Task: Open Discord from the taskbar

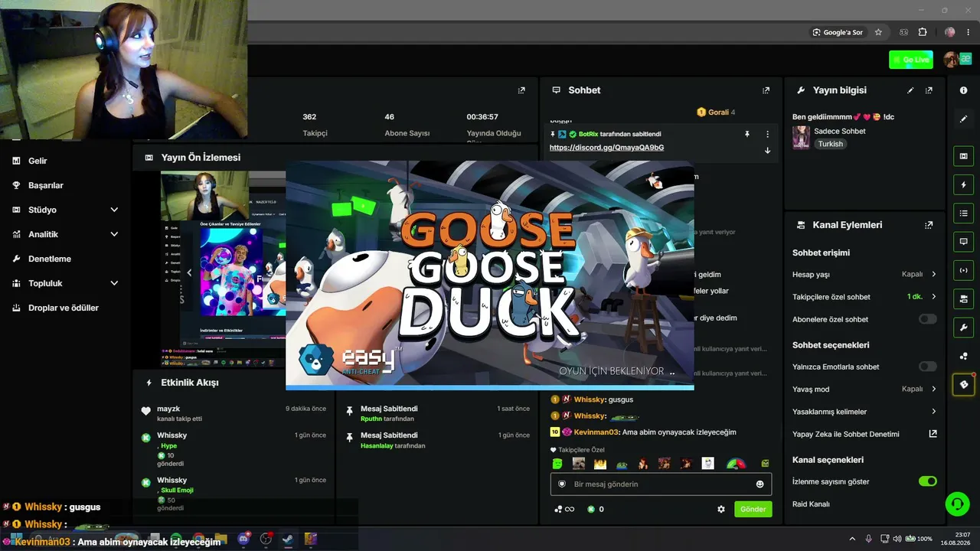Action: pyautogui.click(x=244, y=539)
